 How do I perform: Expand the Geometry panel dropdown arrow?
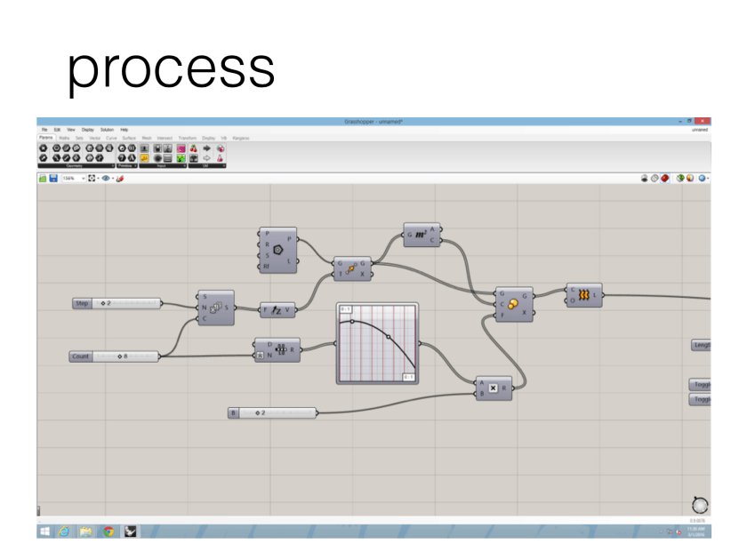112,165
